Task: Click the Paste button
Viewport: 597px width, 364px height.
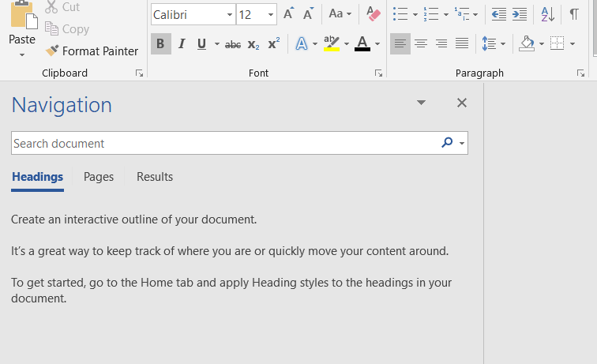Action: click(x=22, y=32)
